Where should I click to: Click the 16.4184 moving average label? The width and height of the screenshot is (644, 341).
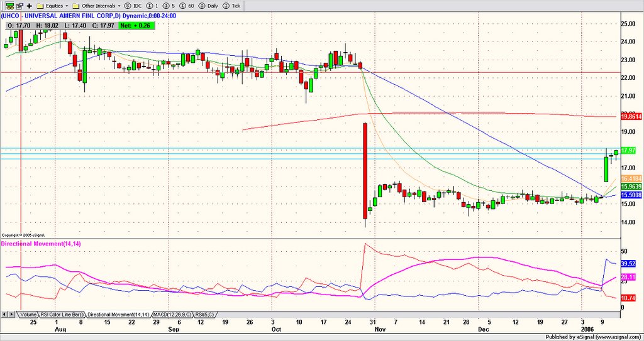click(x=631, y=178)
